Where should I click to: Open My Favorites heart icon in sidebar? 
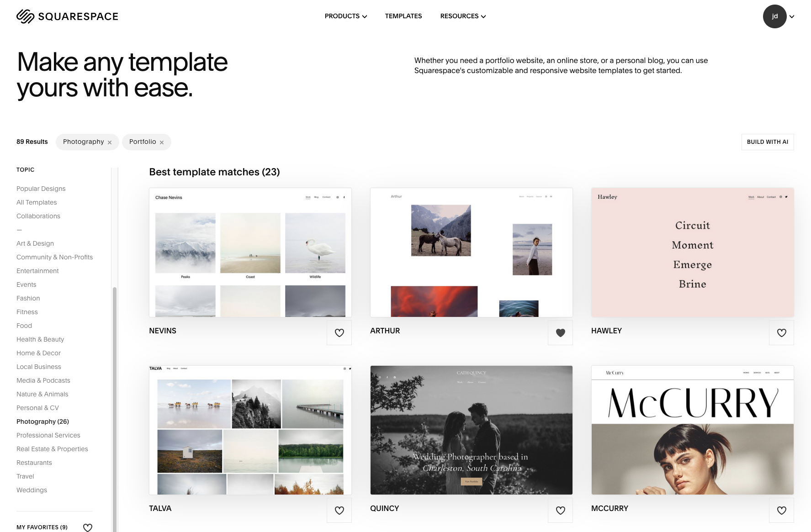pyautogui.click(x=88, y=527)
